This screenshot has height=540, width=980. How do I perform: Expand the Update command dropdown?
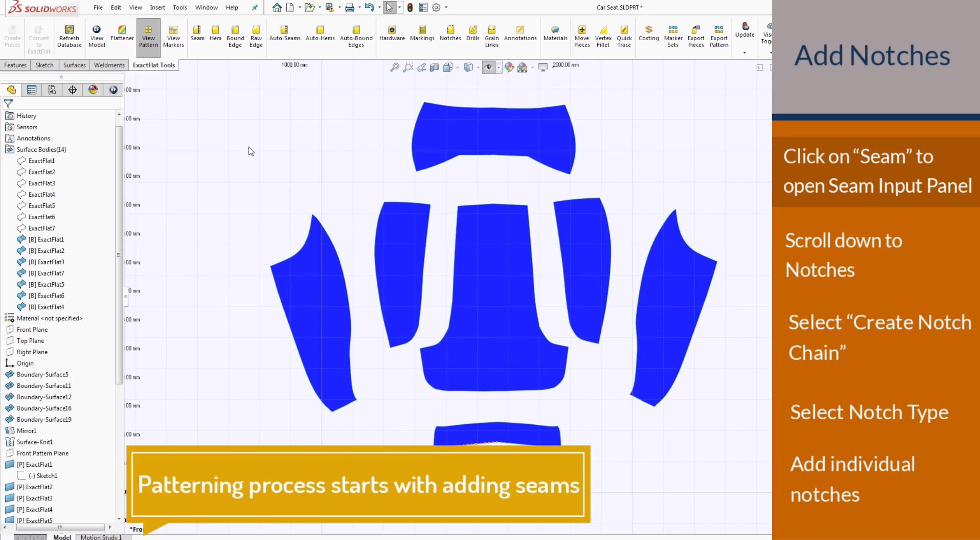click(x=745, y=52)
